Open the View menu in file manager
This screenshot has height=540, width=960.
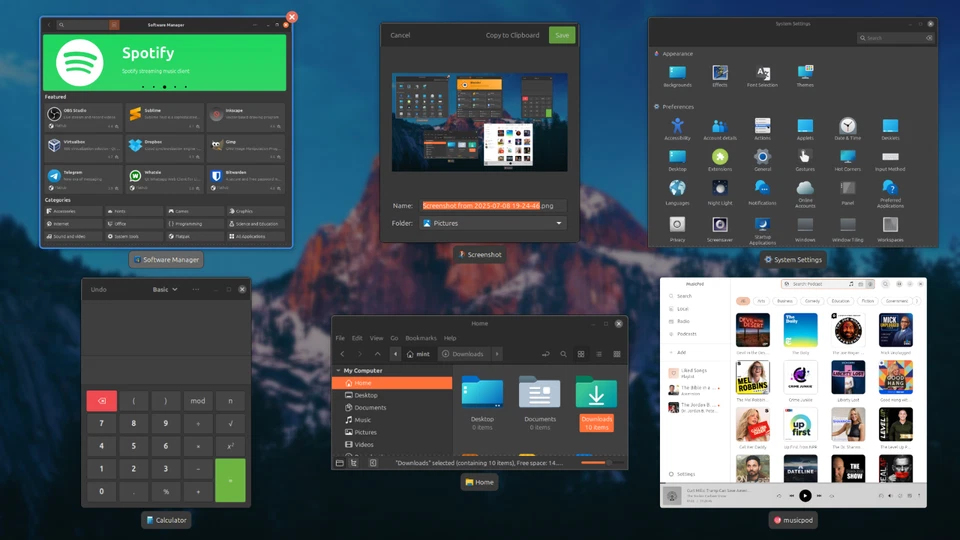click(x=377, y=338)
